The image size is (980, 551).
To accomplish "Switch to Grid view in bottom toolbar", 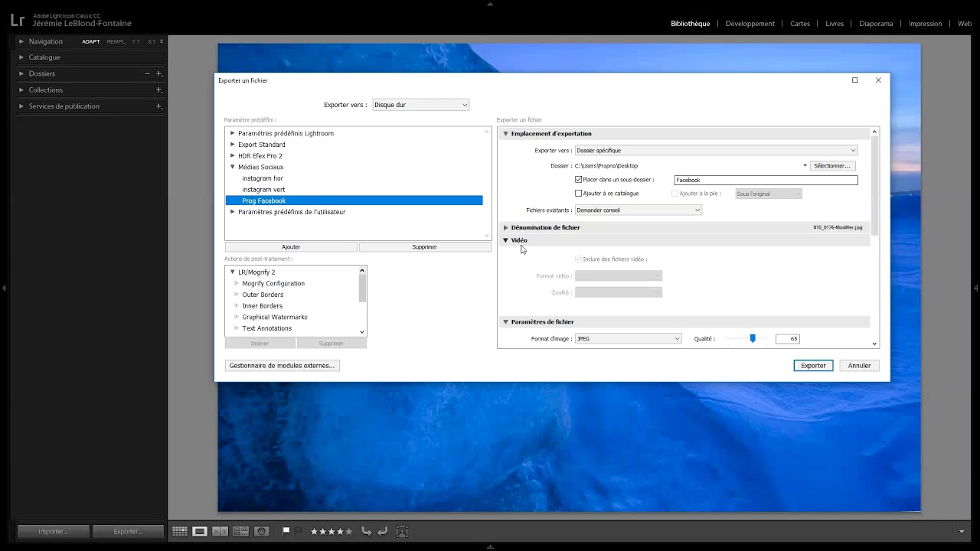I will pos(179,531).
